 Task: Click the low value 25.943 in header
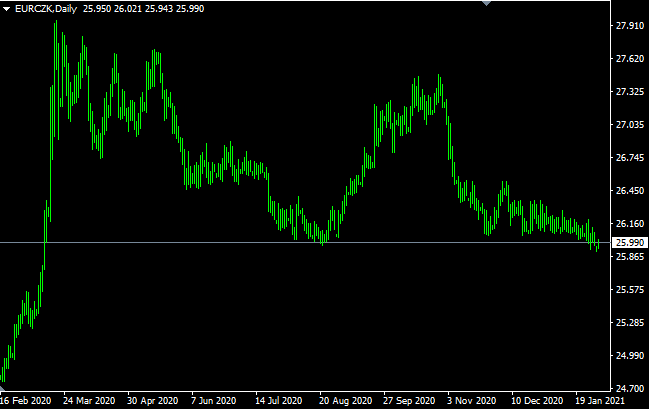159,9
